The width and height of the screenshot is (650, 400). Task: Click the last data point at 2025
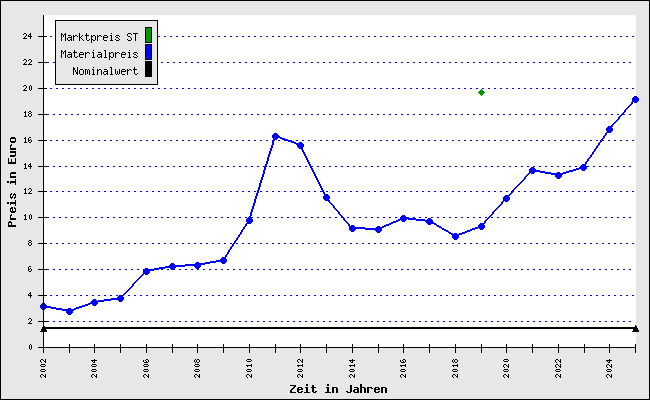pos(635,99)
